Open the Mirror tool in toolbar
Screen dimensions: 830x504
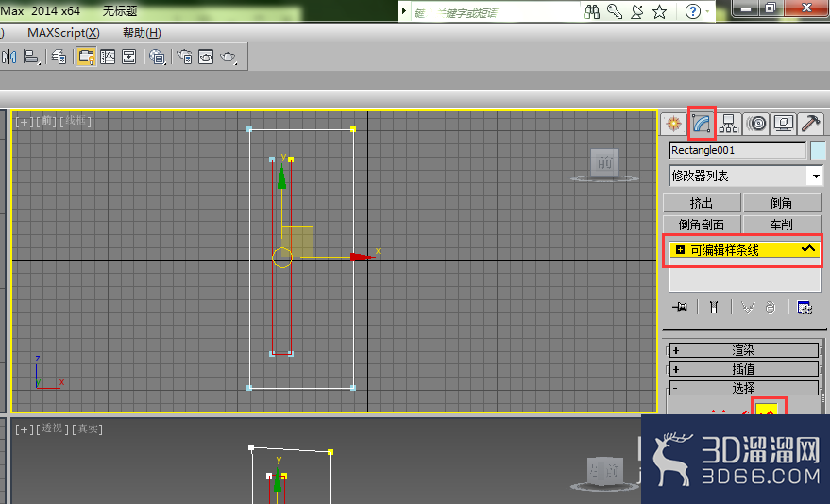[9, 57]
